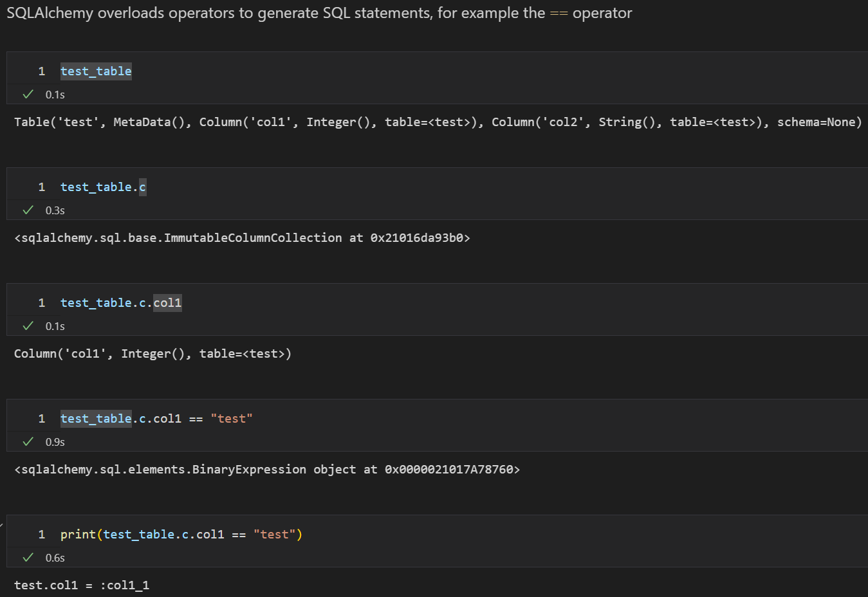Click the green checkmark on the test_table cell
This screenshot has width=868, height=597.
pyautogui.click(x=27, y=94)
